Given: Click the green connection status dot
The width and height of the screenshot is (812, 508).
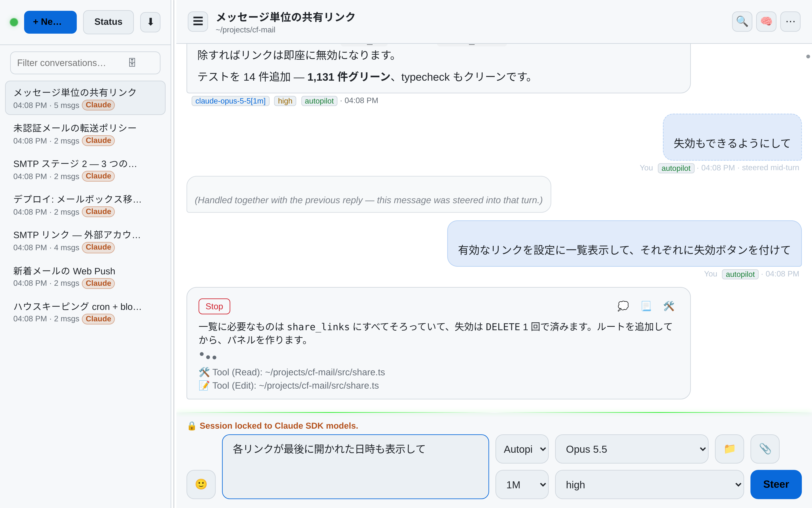Looking at the screenshot, I should point(14,22).
